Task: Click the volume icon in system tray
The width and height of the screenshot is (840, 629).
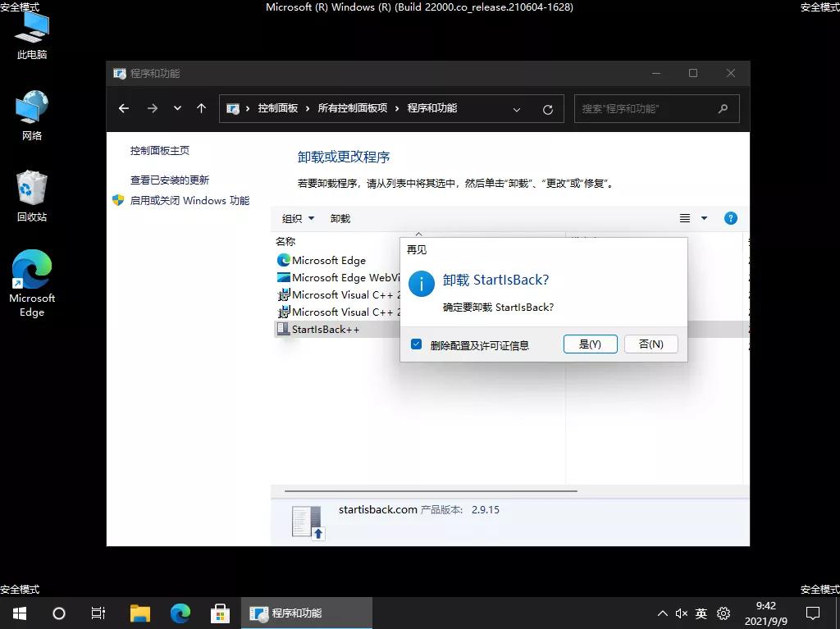Action: point(682,613)
